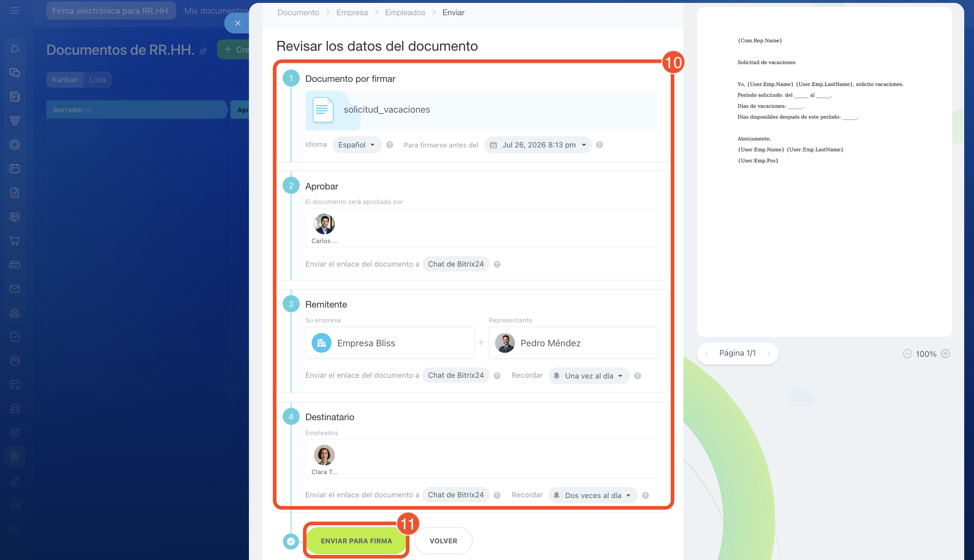Image resolution: width=974 pixels, height=560 pixels.
Task: Click Chat de Bitrix24 chip under Aprobar
Action: point(455,264)
